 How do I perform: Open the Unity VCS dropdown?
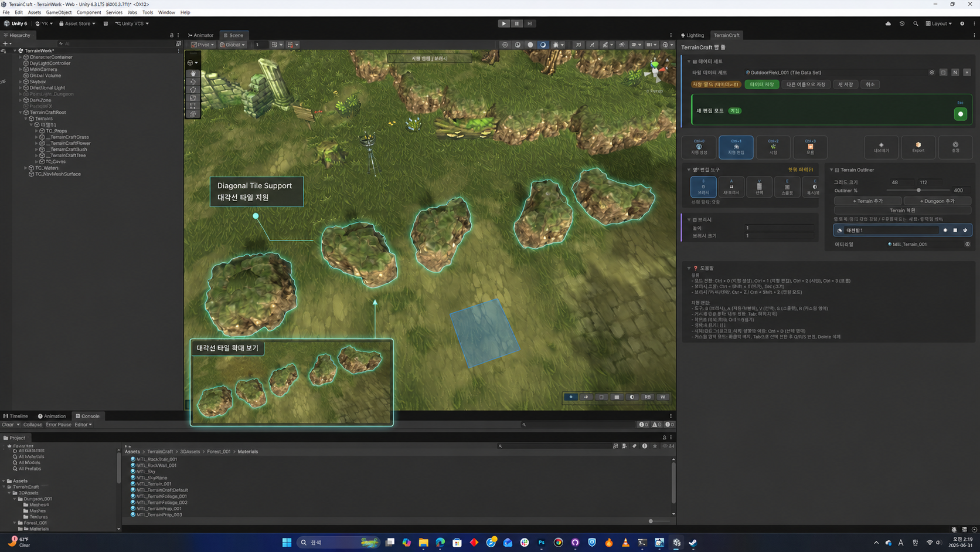click(132, 23)
